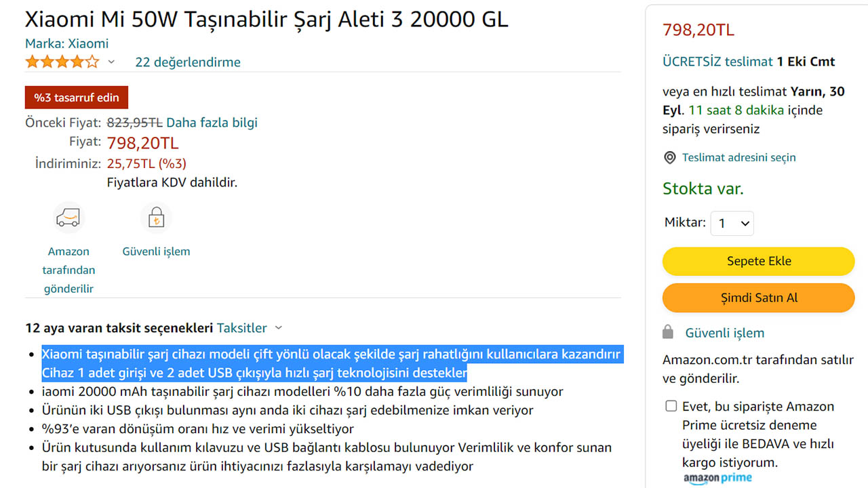868x488 pixels.
Task: Expand the star rating popover chevron
Action: point(111,62)
